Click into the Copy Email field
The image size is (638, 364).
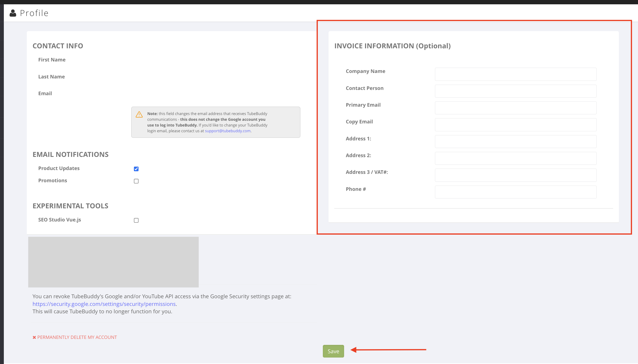(x=516, y=125)
